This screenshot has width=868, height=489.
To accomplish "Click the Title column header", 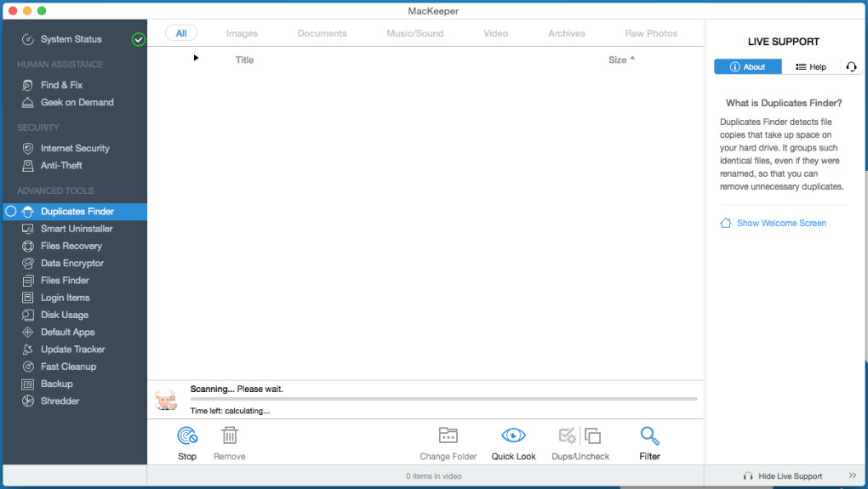I will pyautogui.click(x=244, y=60).
